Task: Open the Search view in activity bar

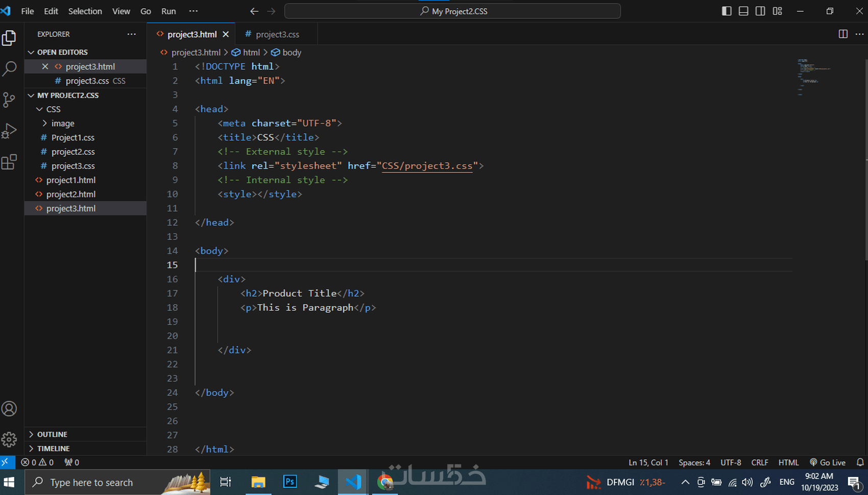Action: tap(9, 68)
